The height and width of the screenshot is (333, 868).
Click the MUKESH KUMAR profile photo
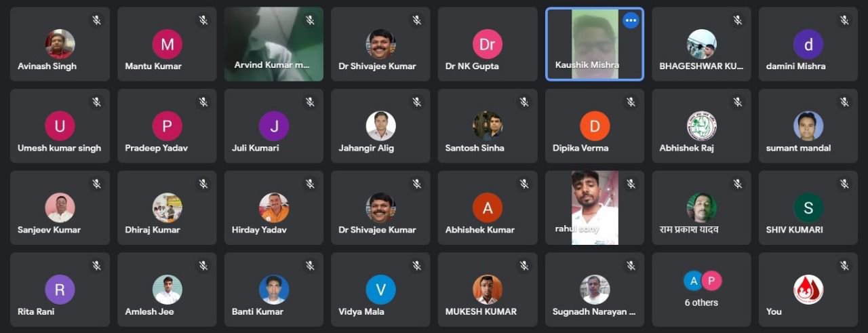(488, 290)
